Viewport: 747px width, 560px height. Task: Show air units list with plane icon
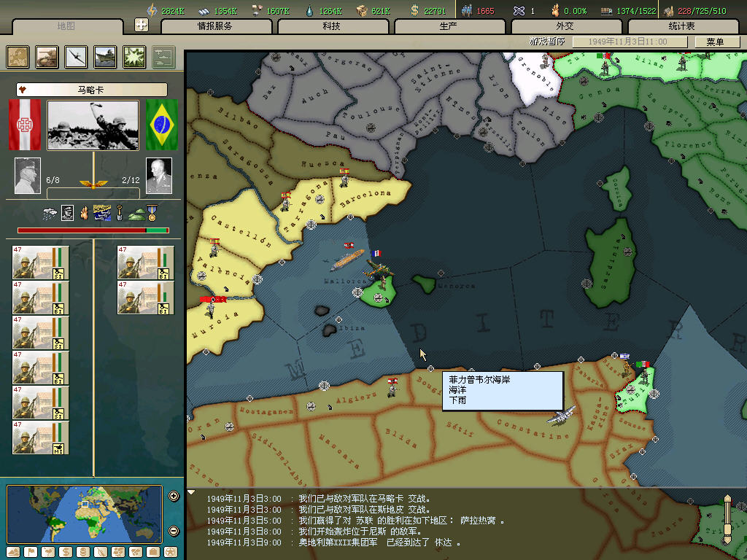(76, 57)
